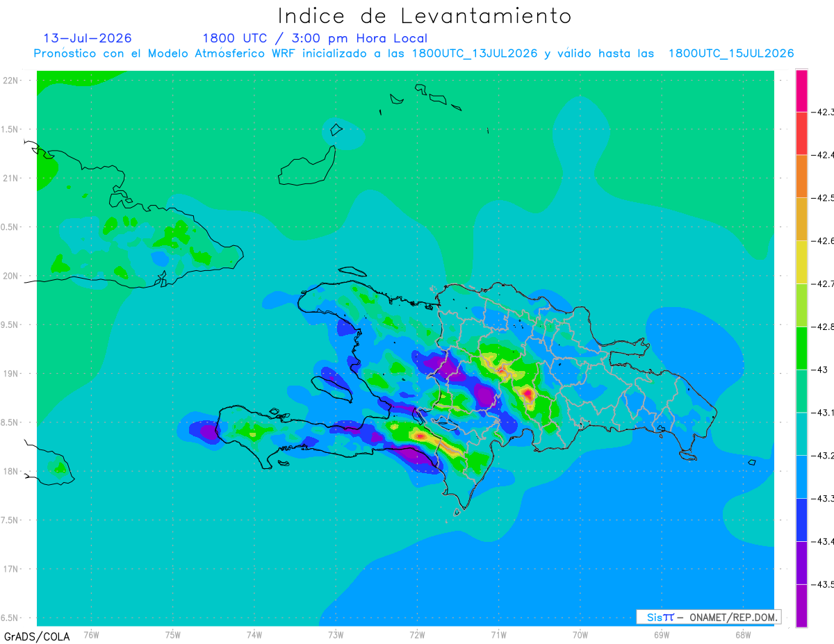Viewport: 834px width, 644px height.
Task: Select the -42.5 colorbar value
Action: [x=823, y=198]
